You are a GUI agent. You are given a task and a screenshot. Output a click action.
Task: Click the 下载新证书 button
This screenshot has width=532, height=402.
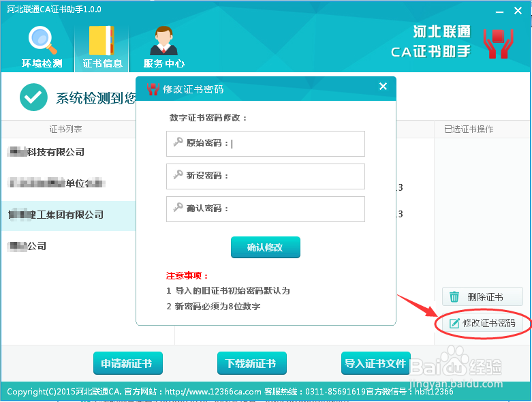point(252,363)
